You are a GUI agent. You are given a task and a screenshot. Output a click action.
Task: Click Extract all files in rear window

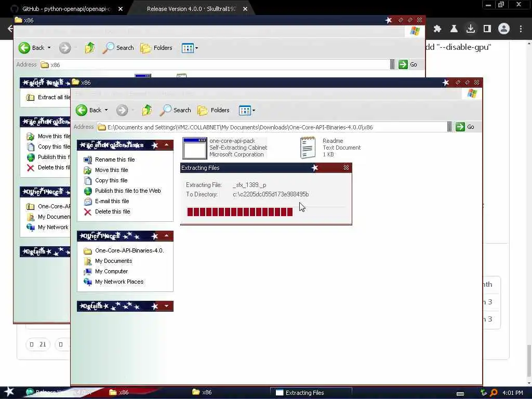pos(48,97)
